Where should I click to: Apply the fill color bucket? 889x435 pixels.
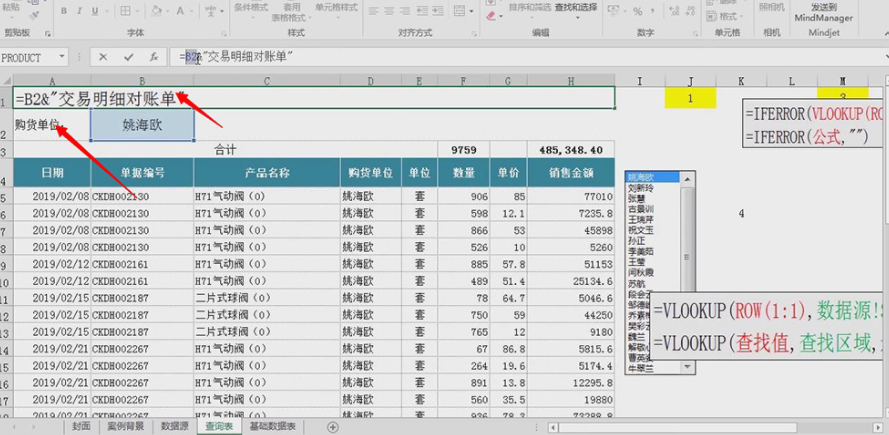[156, 11]
